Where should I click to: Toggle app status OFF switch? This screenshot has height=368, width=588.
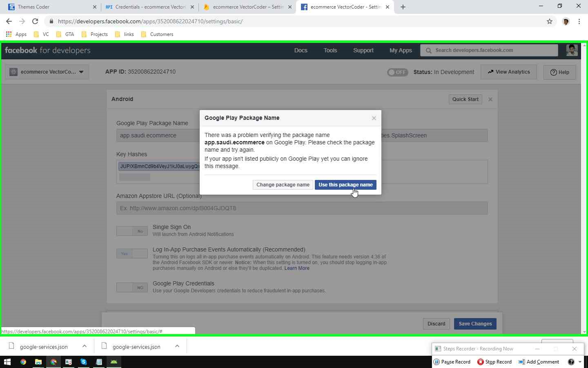397,72
